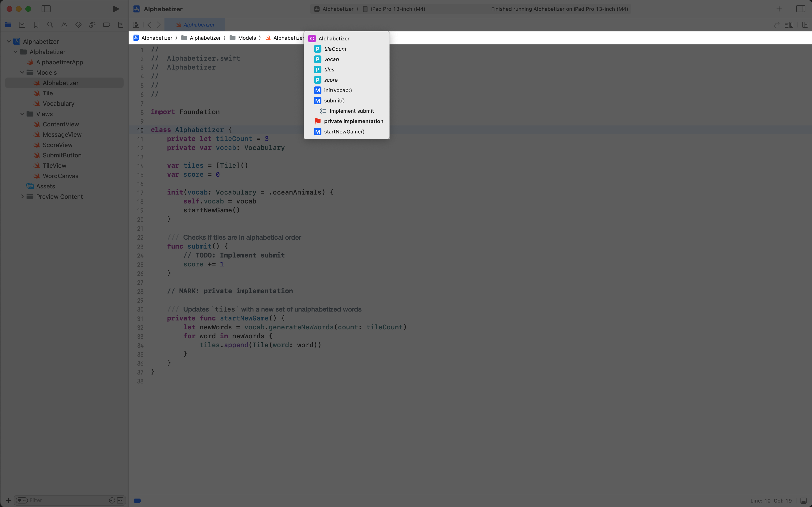Click the Filter field in navigator bottom
The height and width of the screenshot is (507, 812).
click(x=50, y=500)
